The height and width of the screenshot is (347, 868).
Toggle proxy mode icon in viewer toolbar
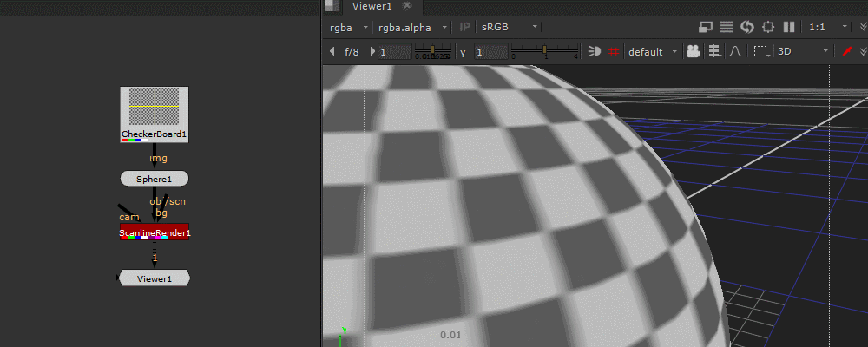[x=705, y=27]
